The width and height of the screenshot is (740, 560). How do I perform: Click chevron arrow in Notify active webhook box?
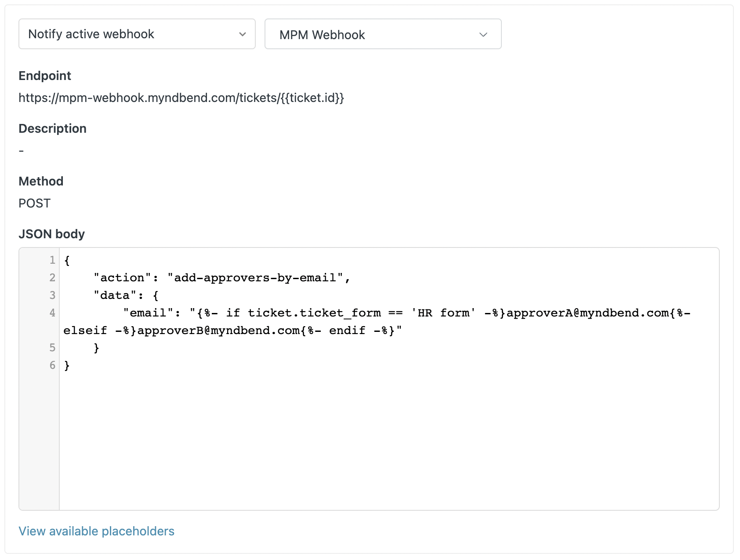242,34
